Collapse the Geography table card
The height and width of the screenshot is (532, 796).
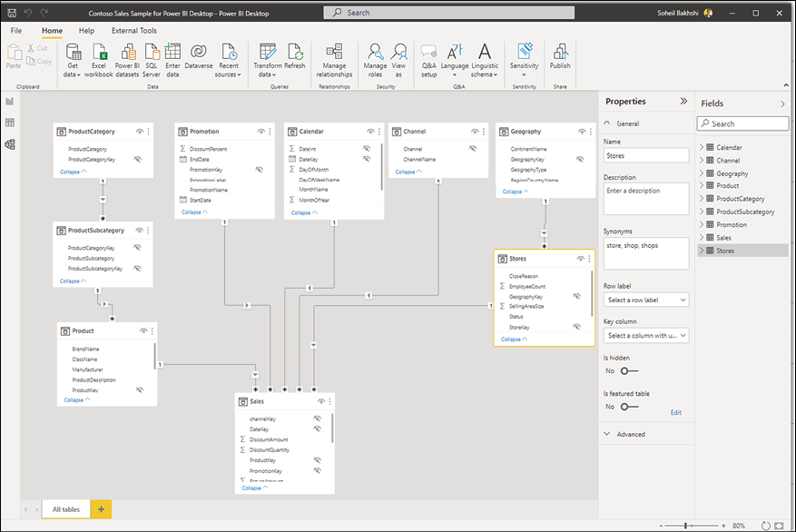516,192
